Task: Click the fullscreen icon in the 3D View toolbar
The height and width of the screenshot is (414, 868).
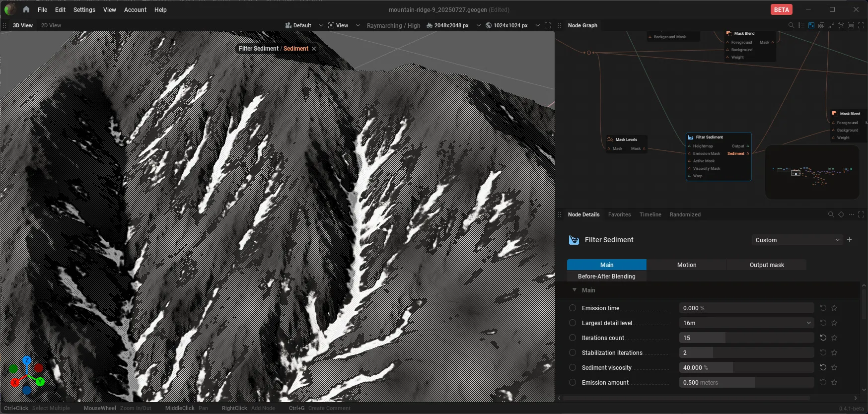Action: click(548, 25)
